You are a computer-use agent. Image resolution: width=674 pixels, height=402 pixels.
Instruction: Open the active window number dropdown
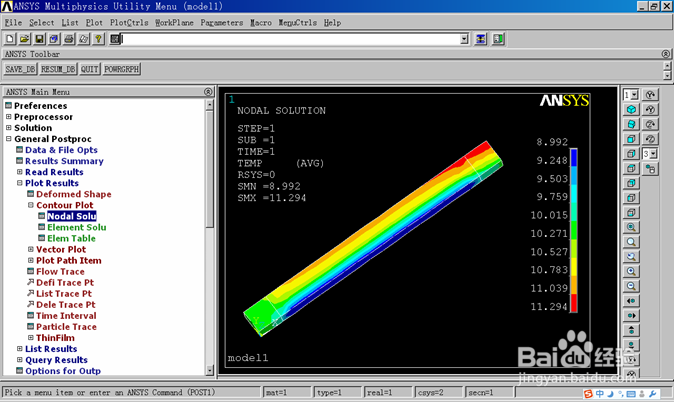tap(634, 95)
